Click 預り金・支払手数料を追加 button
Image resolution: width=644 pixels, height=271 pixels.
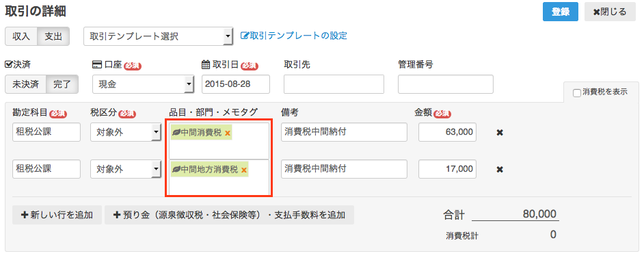click(229, 215)
